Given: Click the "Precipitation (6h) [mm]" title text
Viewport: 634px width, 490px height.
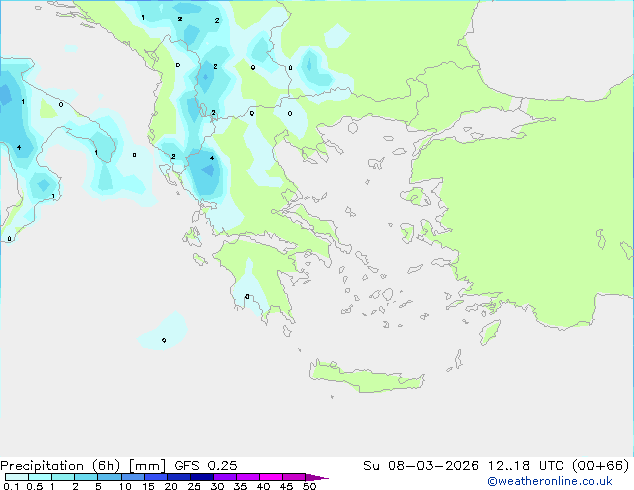Looking at the screenshot, I should pyautogui.click(x=83, y=466).
